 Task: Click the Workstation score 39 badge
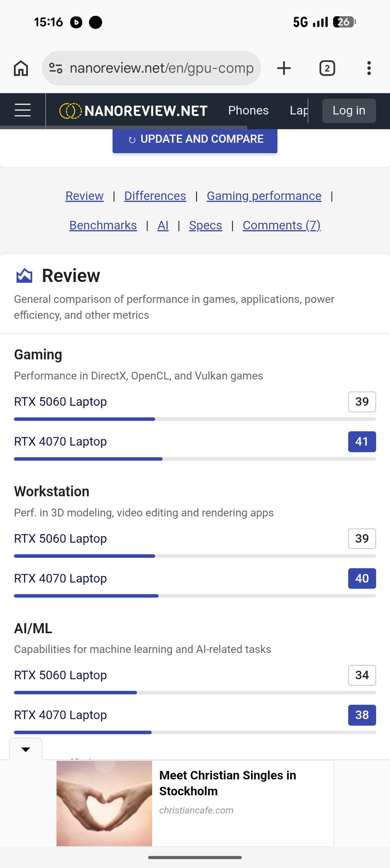[x=362, y=539]
